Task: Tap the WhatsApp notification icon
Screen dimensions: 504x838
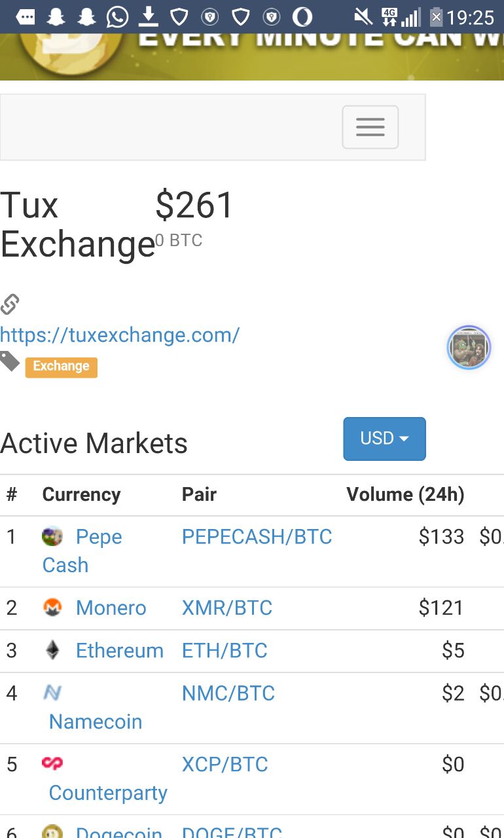Action: (x=117, y=17)
